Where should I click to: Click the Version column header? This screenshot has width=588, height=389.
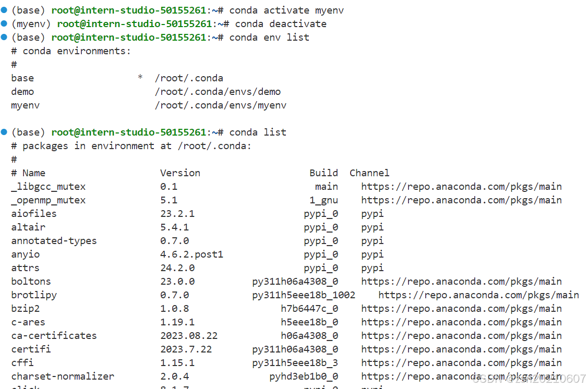point(180,173)
